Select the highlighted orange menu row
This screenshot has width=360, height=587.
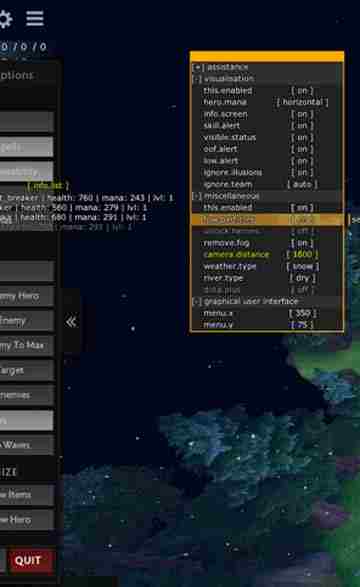coord(267,219)
